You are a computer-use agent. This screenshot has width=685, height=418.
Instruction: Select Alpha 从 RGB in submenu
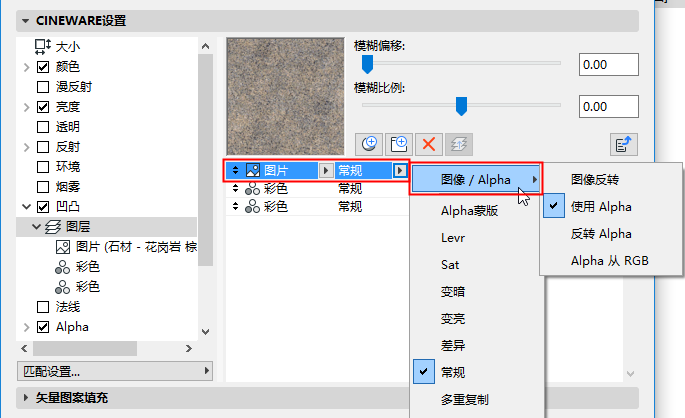(x=610, y=261)
